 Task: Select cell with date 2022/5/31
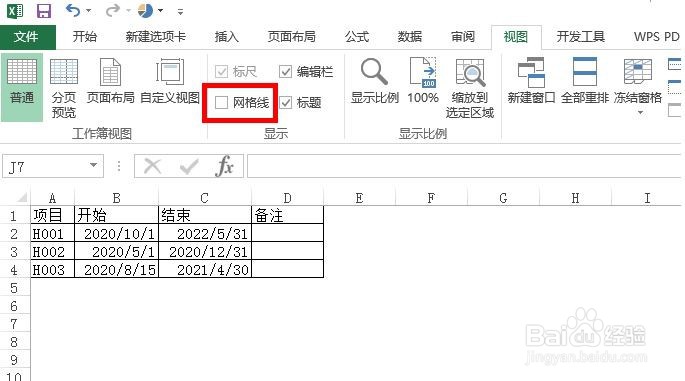click(x=205, y=234)
